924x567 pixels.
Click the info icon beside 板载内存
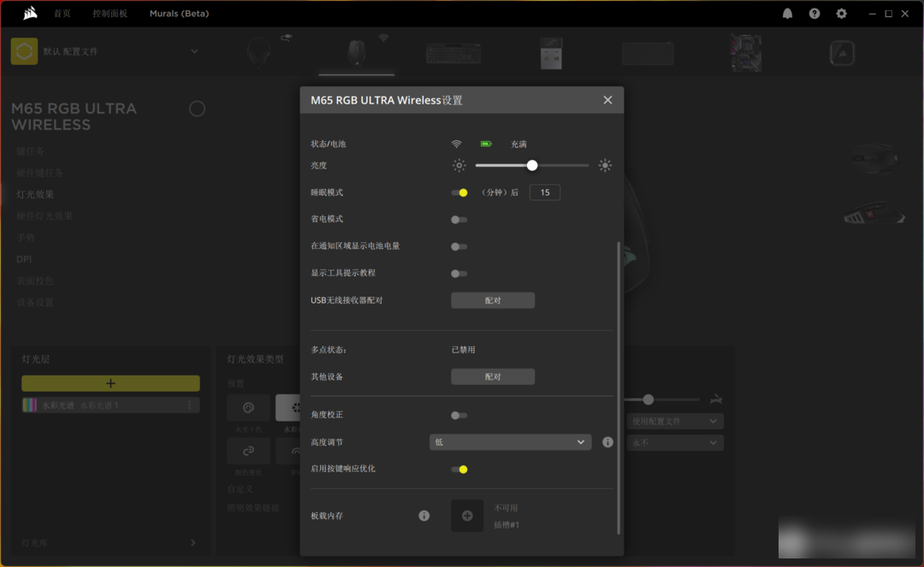click(x=423, y=516)
